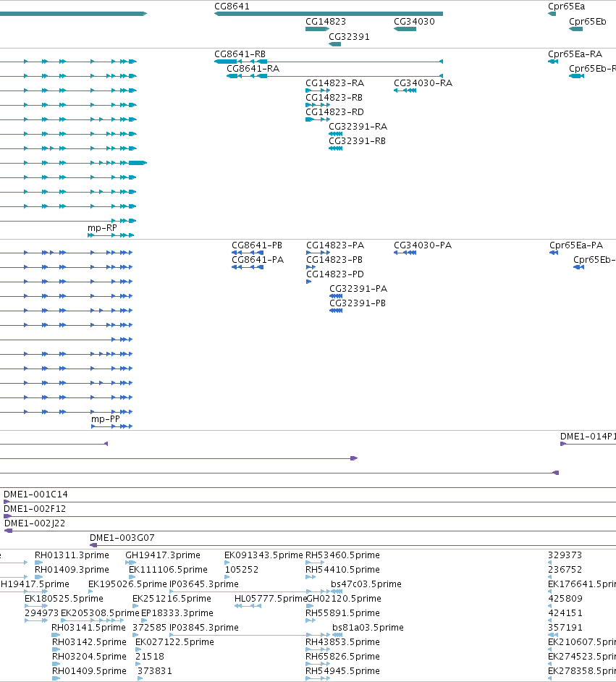The width and height of the screenshot is (616, 682).
Task: Select the CG14823 gene label
Action: (326, 22)
